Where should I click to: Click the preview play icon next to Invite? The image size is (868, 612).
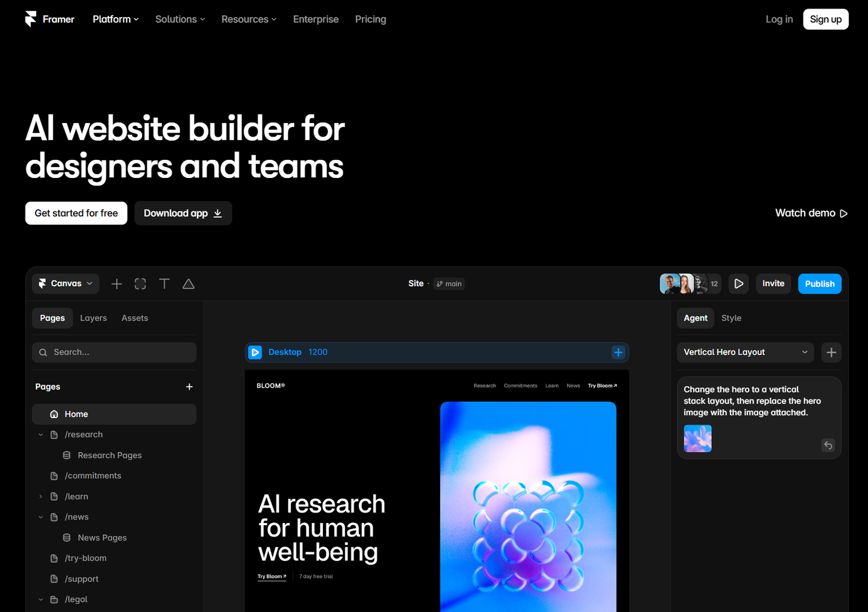coord(739,284)
